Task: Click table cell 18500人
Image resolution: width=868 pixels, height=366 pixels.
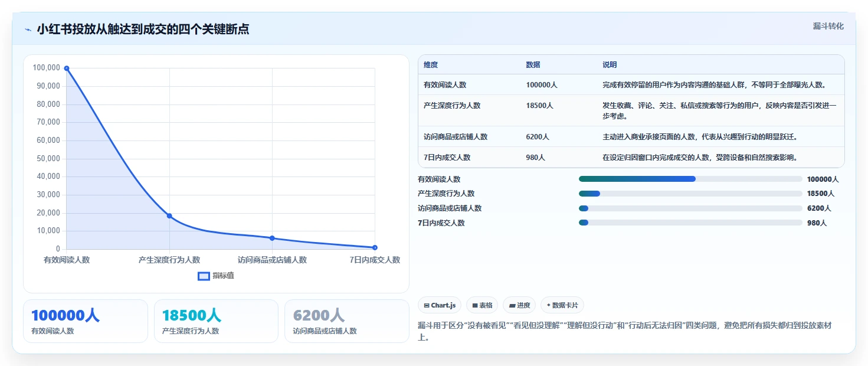Action: 540,106
